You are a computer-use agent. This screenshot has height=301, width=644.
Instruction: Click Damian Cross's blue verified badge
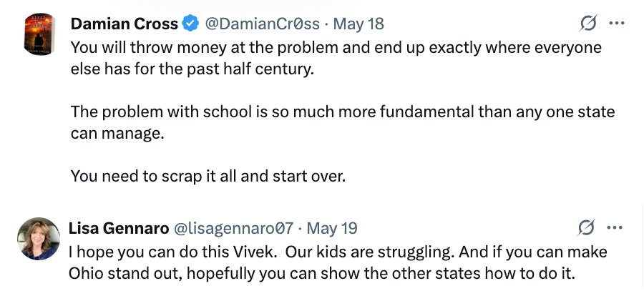pos(190,24)
